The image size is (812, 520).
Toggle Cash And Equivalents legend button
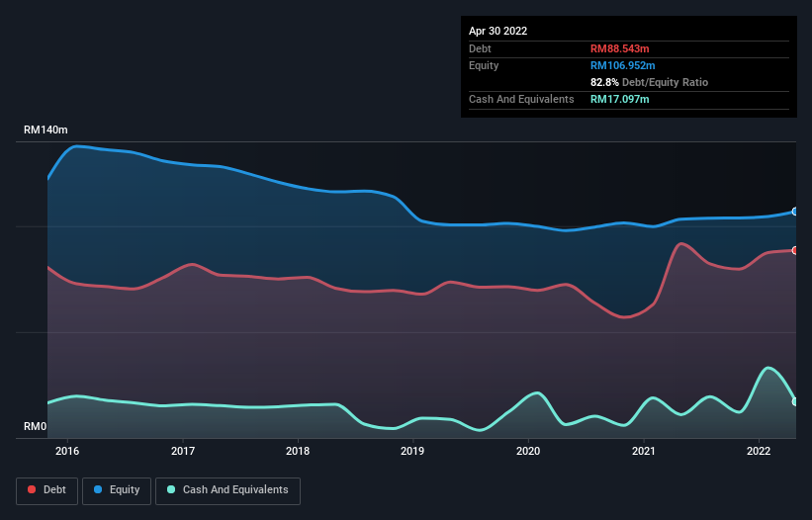pos(227,490)
